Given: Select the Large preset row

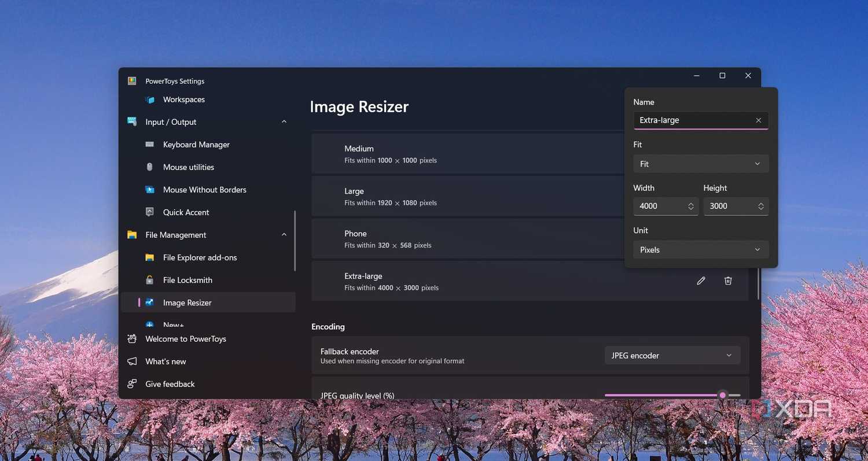Looking at the screenshot, I should tap(468, 196).
